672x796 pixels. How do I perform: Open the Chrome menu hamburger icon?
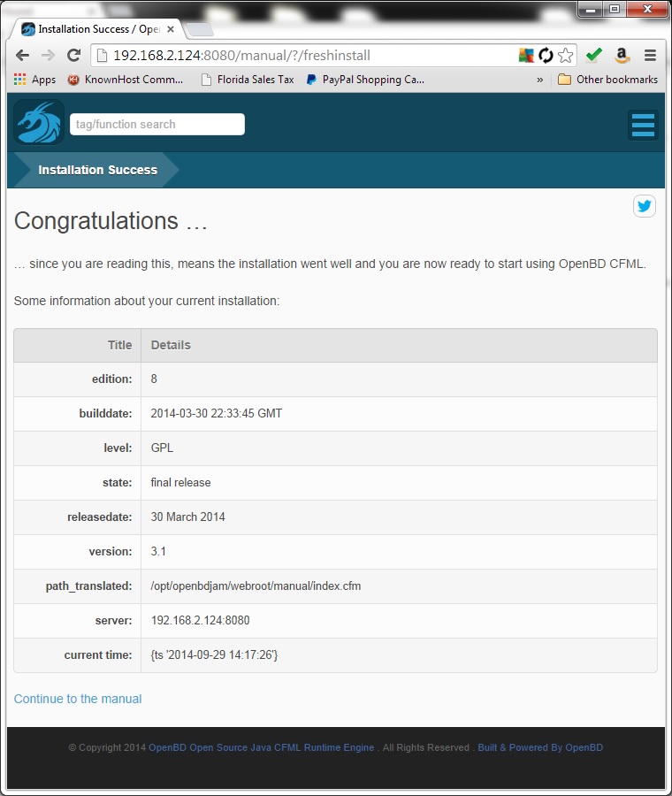coord(650,56)
